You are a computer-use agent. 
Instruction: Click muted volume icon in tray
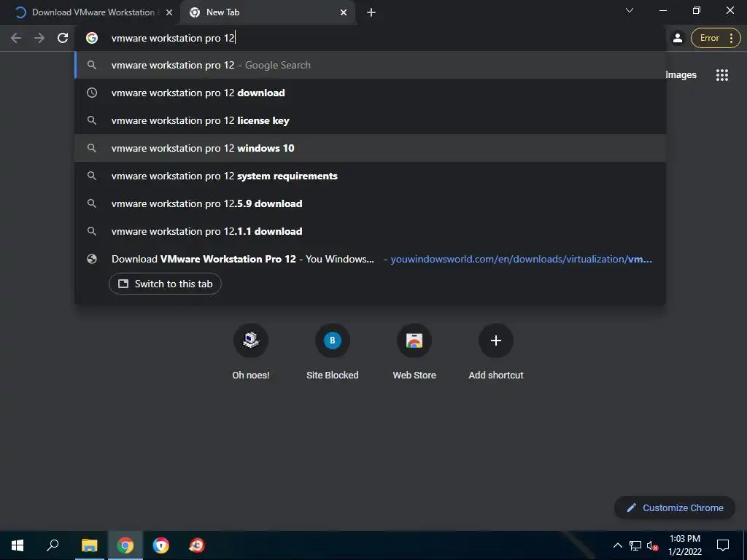click(x=652, y=545)
